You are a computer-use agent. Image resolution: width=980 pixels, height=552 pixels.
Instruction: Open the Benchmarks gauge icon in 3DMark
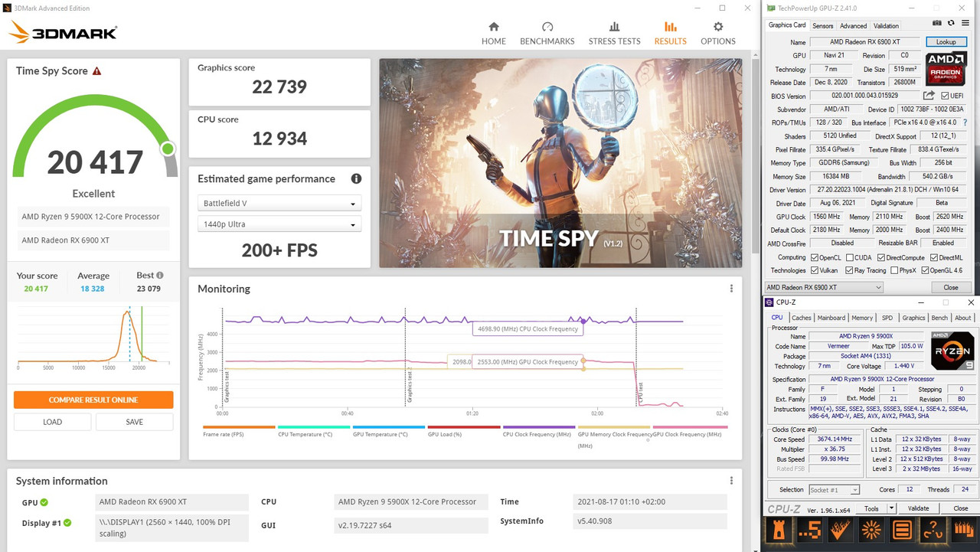click(x=547, y=27)
